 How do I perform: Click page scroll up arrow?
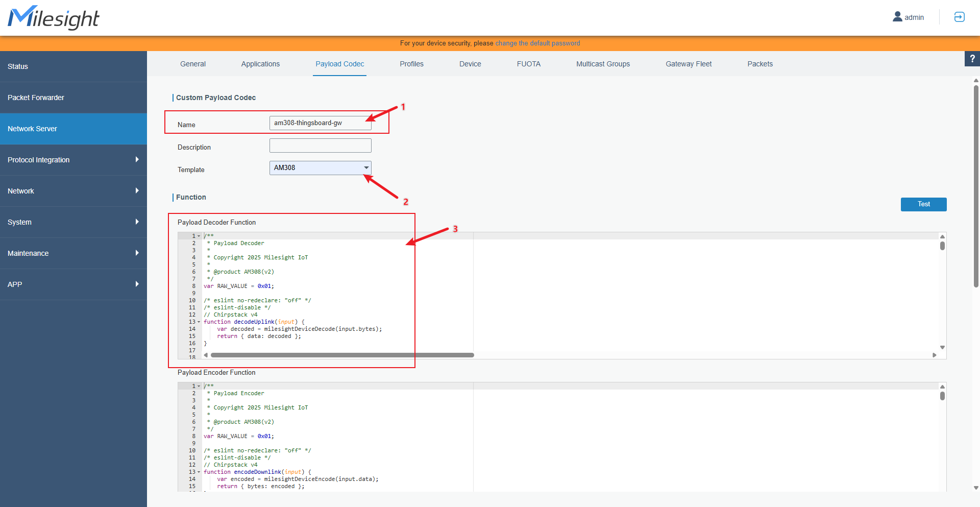(x=976, y=80)
